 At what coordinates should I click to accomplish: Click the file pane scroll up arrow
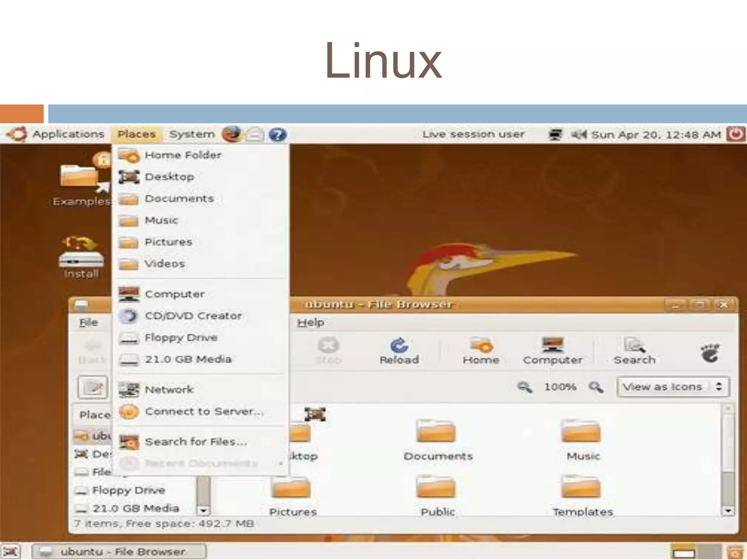coord(728,409)
